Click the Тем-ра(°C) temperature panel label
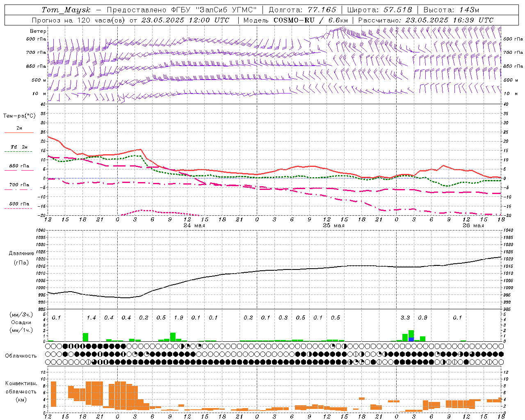 (19, 116)
